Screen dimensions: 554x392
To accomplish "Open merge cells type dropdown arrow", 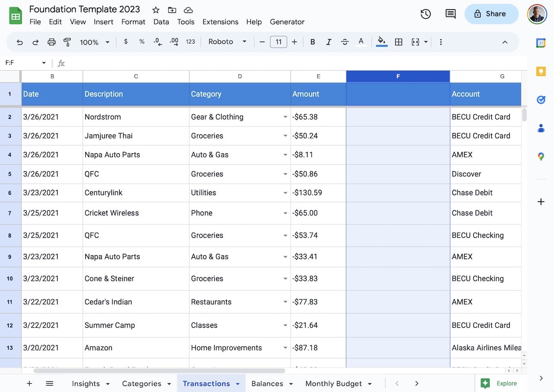I will click(426, 42).
